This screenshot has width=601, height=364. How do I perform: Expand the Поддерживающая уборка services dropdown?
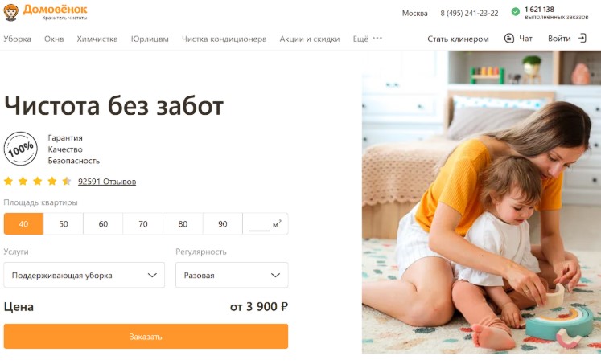click(x=84, y=275)
